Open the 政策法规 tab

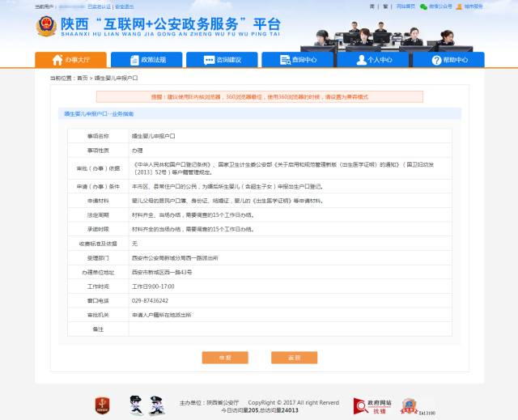(x=146, y=60)
